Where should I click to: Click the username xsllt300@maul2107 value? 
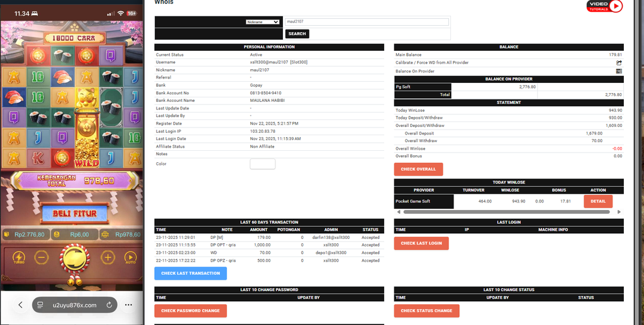pos(279,62)
